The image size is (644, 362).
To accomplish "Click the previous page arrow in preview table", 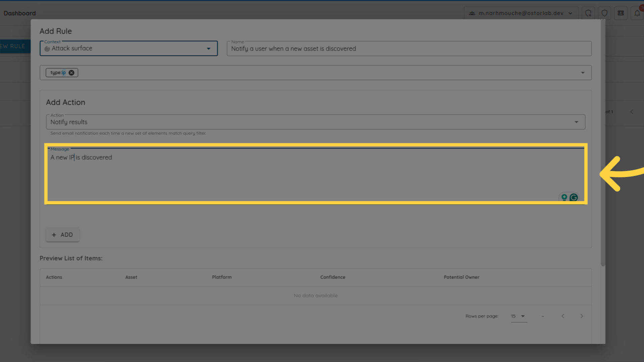I will [x=563, y=316].
